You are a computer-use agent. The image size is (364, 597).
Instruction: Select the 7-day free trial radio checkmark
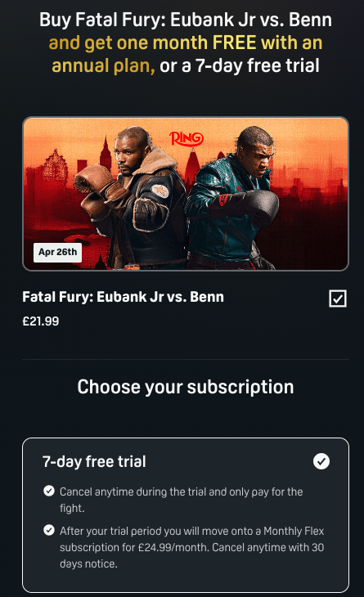[x=321, y=461]
